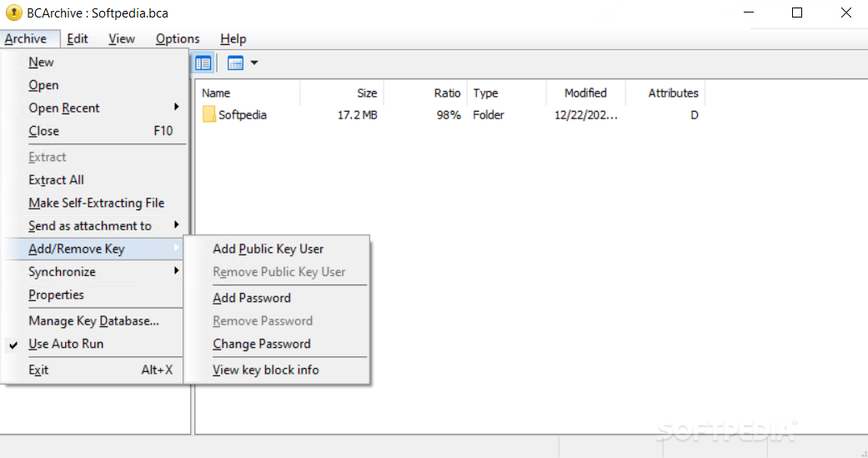Click the folder tree view toolbar icon
Screen dimensions: 868x458
[x=203, y=63]
